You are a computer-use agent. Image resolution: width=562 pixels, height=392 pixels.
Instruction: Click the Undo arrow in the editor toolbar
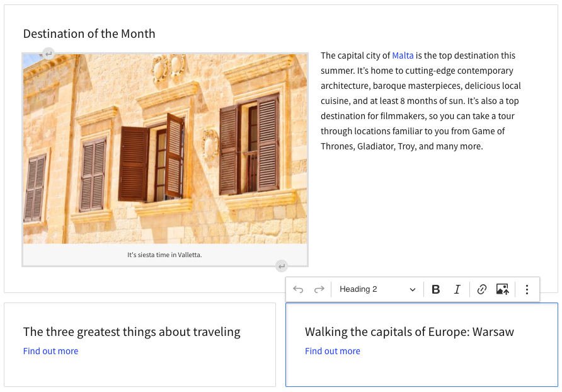click(x=297, y=289)
